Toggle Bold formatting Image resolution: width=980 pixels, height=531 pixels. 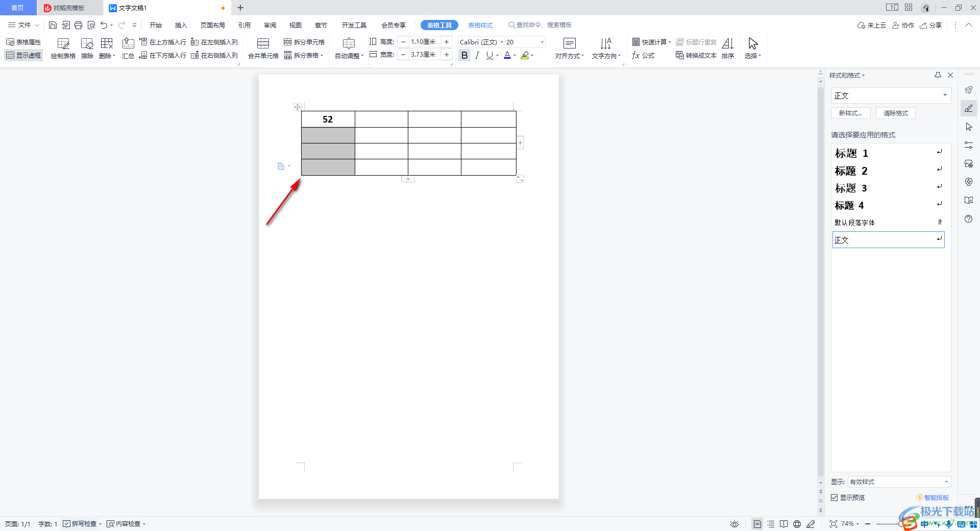pyautogui.click(x=464, y=55)
